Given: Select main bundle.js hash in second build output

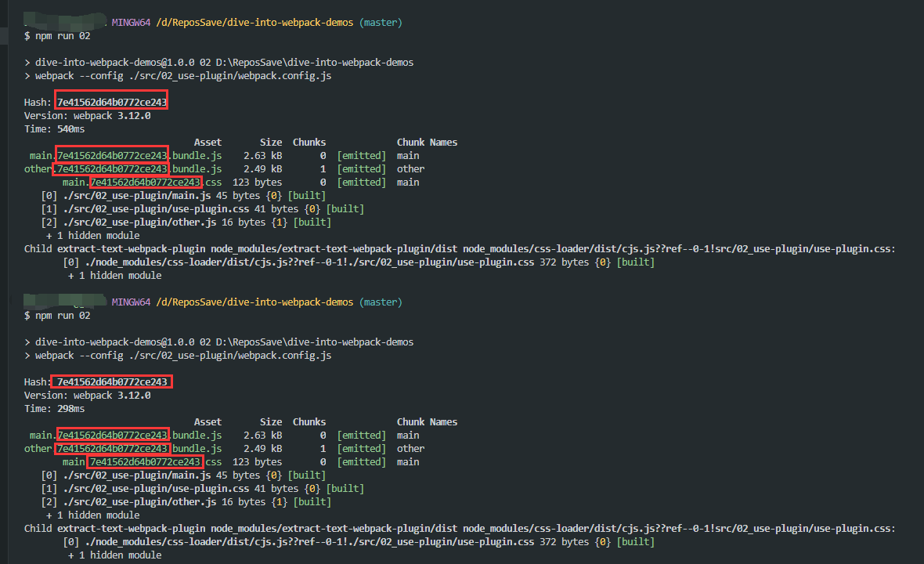Looking at the screenshot, I should tap(112, 436).
